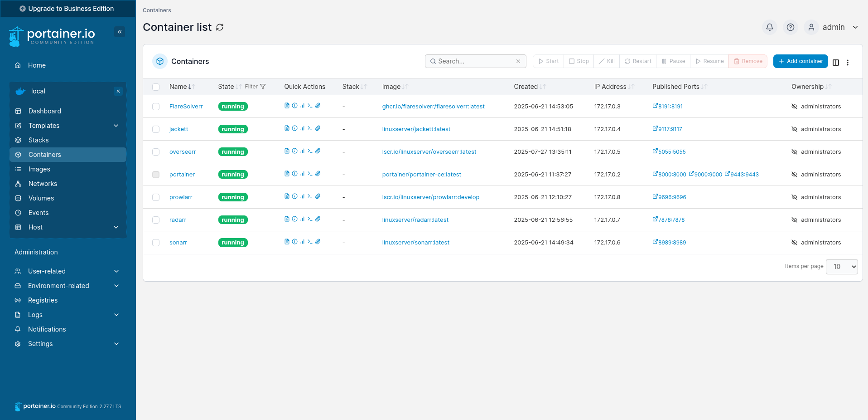Collapse the sidebar with double-chevron icon

120,32
